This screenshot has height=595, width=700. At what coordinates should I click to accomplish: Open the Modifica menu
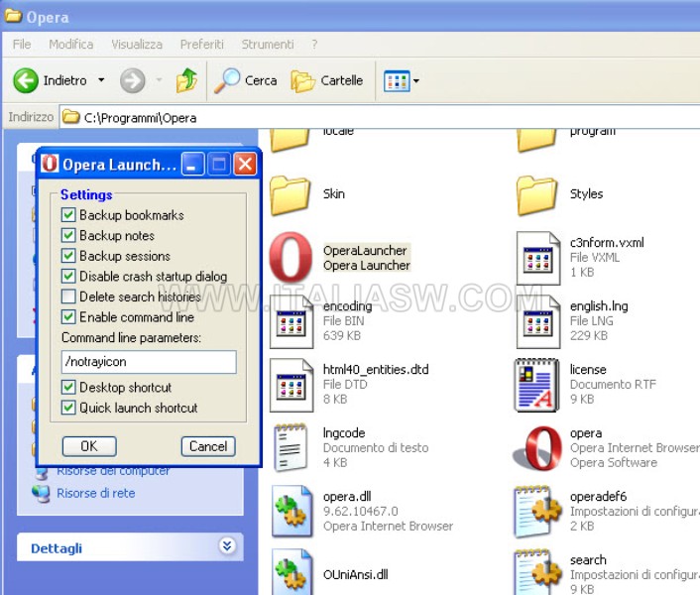pos(71,45)
